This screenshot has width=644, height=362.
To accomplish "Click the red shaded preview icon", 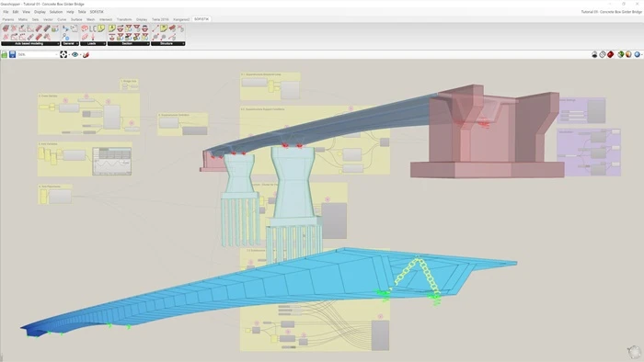I will click(611, 54).
